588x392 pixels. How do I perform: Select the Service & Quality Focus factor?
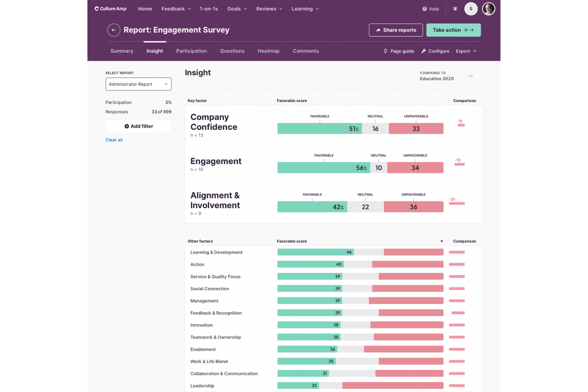[215, 277]
